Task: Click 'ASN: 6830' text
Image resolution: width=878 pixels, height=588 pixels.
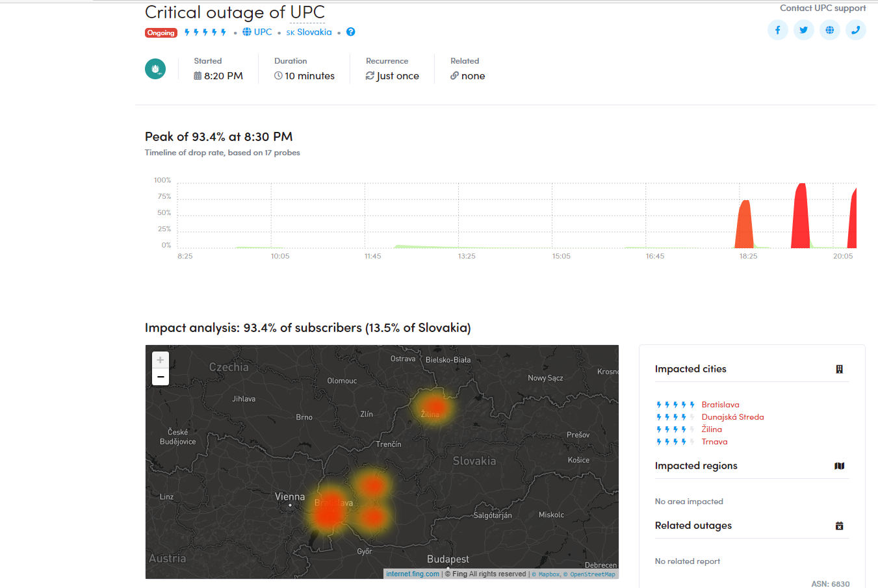Action: [x=831, y=583]
